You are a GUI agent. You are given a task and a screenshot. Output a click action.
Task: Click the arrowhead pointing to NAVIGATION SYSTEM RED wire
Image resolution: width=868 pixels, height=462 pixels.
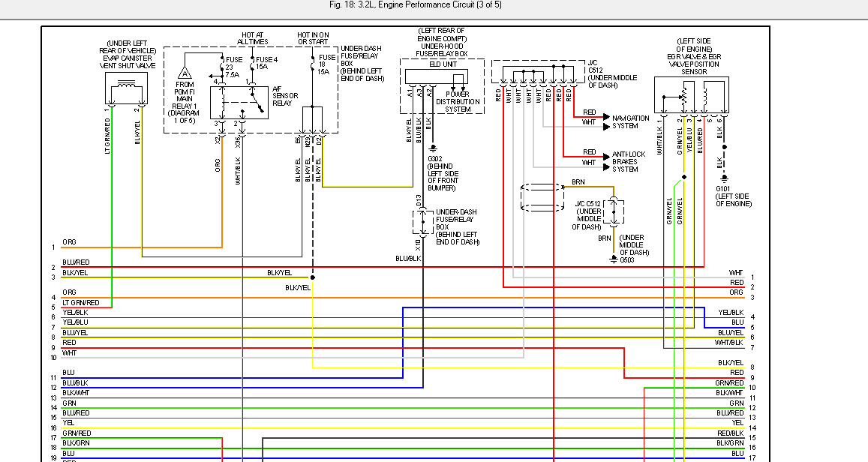click(607, 117)
